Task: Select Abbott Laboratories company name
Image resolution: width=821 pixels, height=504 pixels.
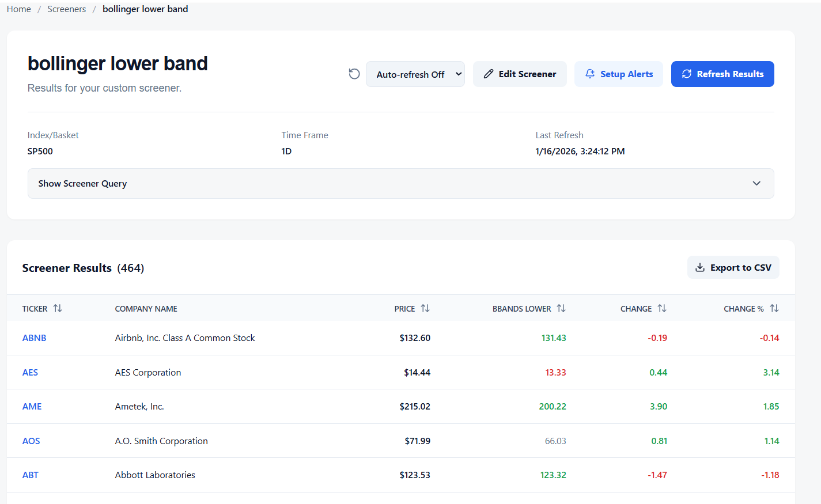Action: (155, 475)
